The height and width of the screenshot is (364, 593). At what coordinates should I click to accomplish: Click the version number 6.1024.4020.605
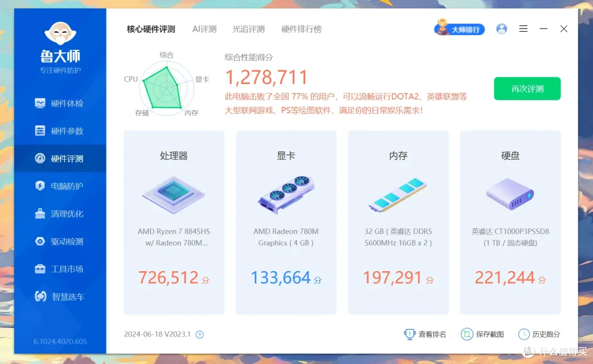coord(60,341)
